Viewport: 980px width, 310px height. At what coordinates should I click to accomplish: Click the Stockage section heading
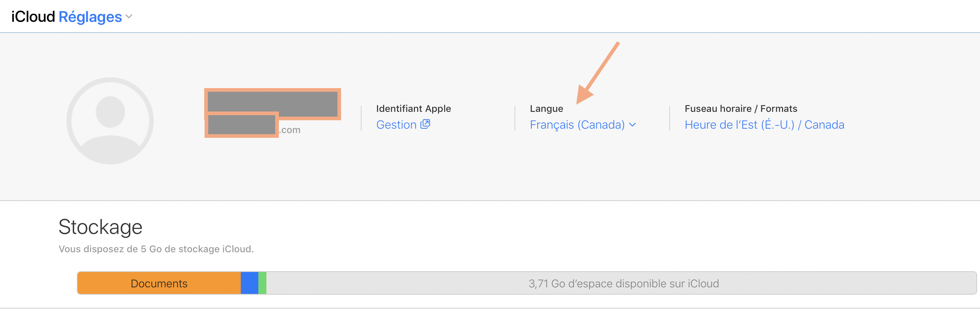(x=100, y=227)
